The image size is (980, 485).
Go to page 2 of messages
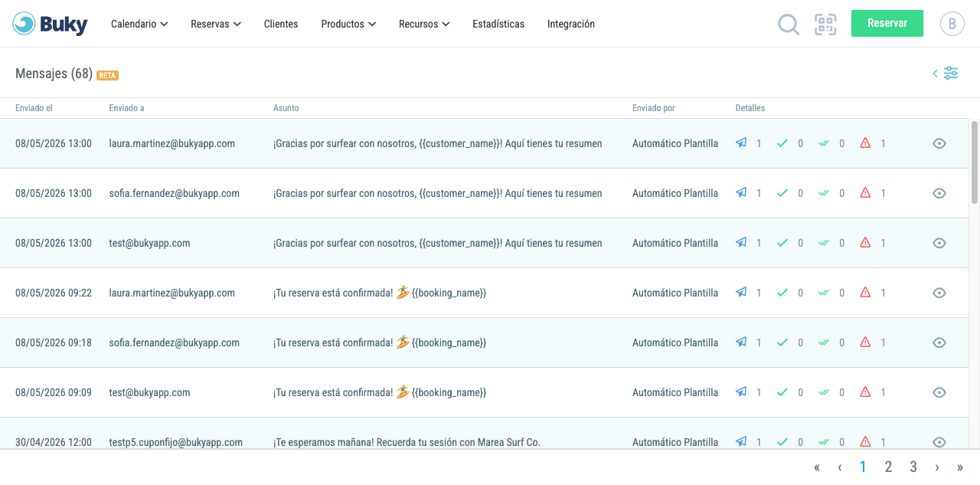coord(888,467)
